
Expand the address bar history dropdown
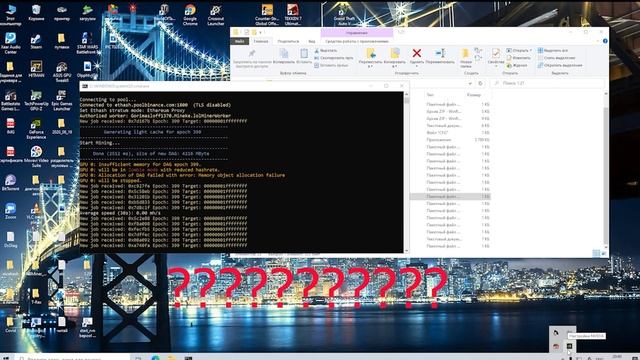(470, 83)
